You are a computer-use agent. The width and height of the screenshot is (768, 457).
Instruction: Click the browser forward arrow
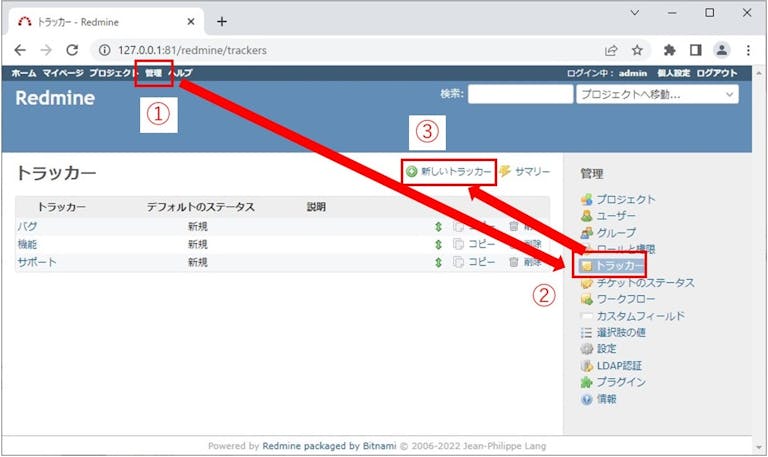(46, 50)
